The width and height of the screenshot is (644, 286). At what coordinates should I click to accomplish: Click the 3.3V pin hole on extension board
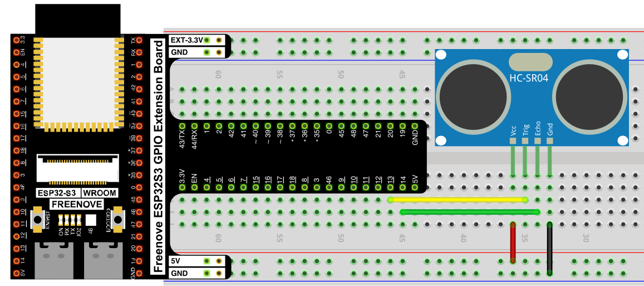pos(183,188)
